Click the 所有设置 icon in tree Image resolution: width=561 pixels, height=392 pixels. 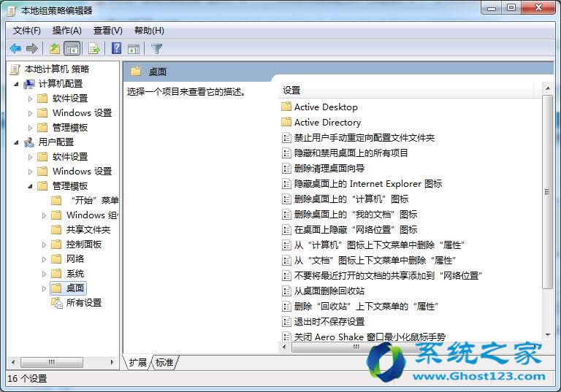57,303
